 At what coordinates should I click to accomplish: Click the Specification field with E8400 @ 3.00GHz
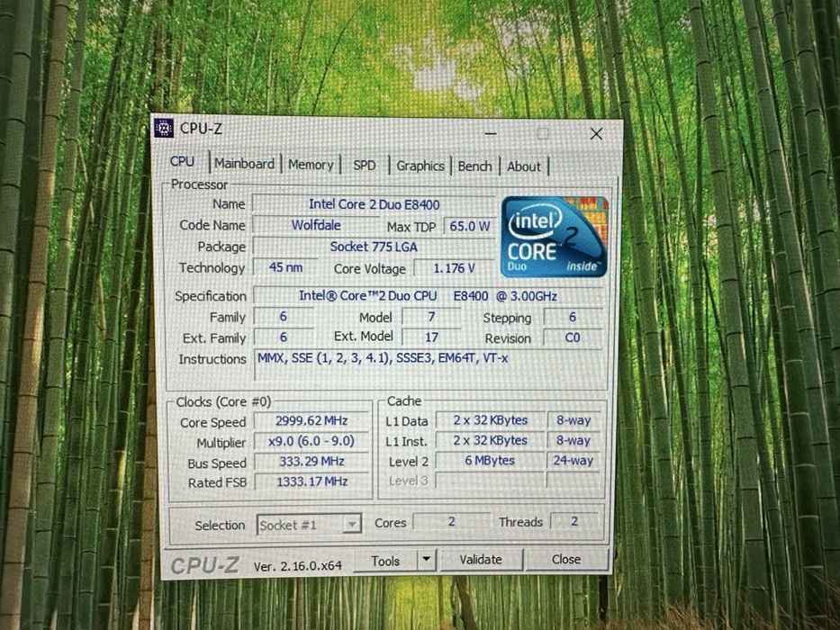tap(429, 296)
